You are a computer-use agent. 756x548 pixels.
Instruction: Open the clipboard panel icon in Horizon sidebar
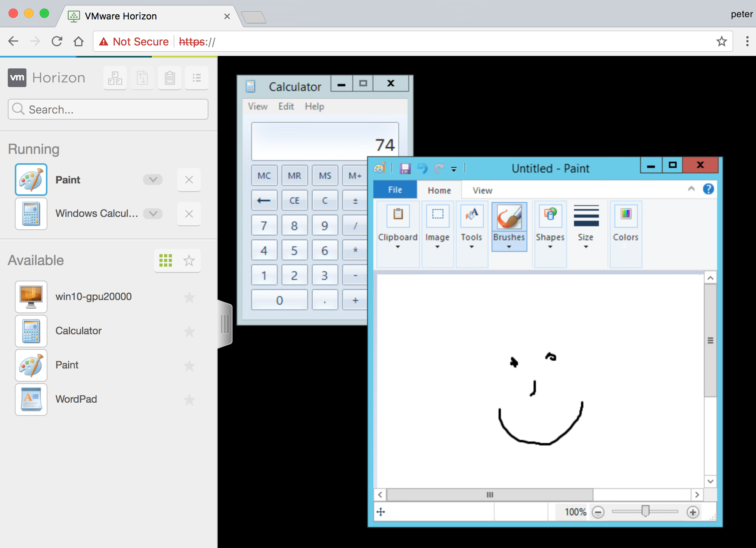[170, 78]
